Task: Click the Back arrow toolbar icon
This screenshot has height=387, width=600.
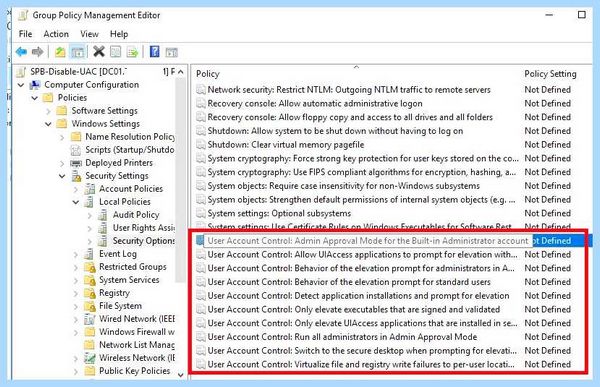Action: pyautogui.click(x=21, y=52)
